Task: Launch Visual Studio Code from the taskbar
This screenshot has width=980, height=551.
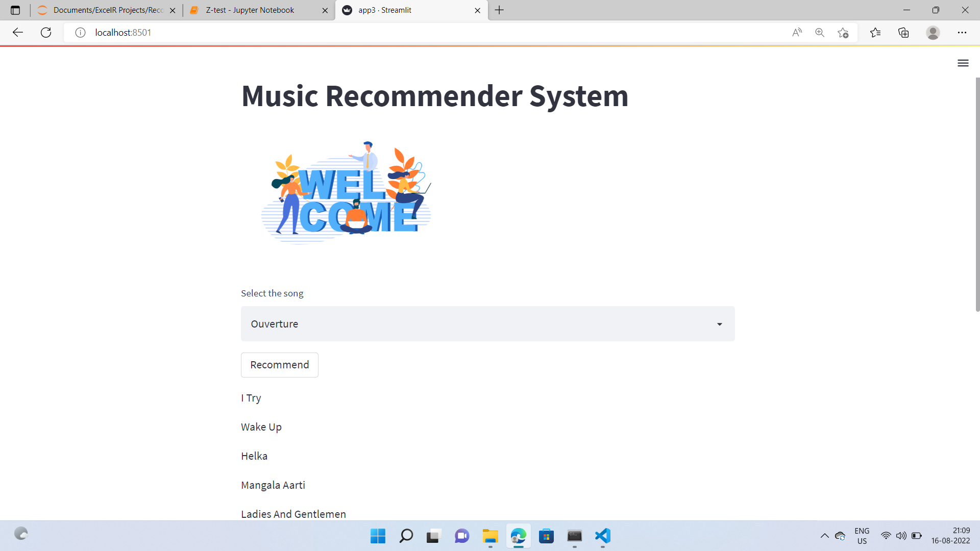Action: coord(602,536)
